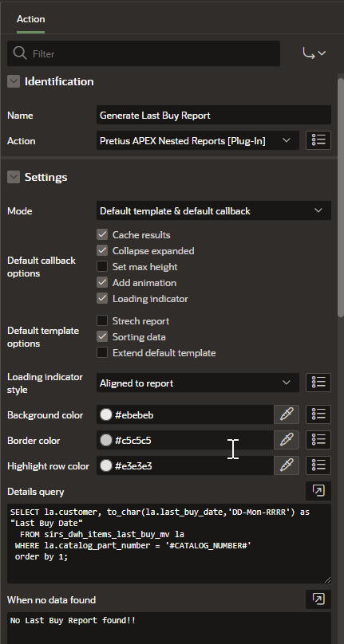Open color picker for Background color
This screenshot has height=644, width=344.
point(287,414)
